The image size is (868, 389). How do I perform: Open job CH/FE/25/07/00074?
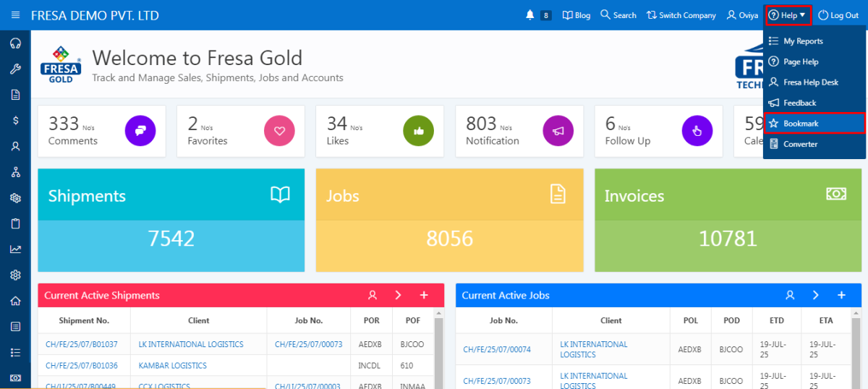point(497,350)
